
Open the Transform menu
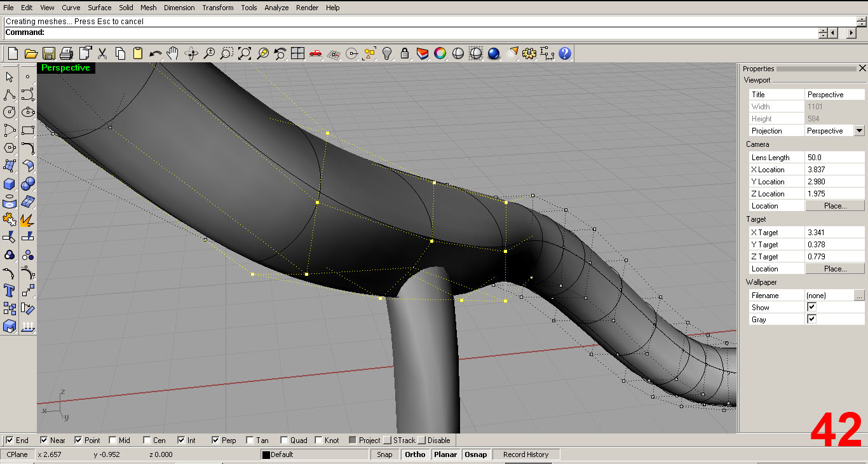click(x=218, y=8)
